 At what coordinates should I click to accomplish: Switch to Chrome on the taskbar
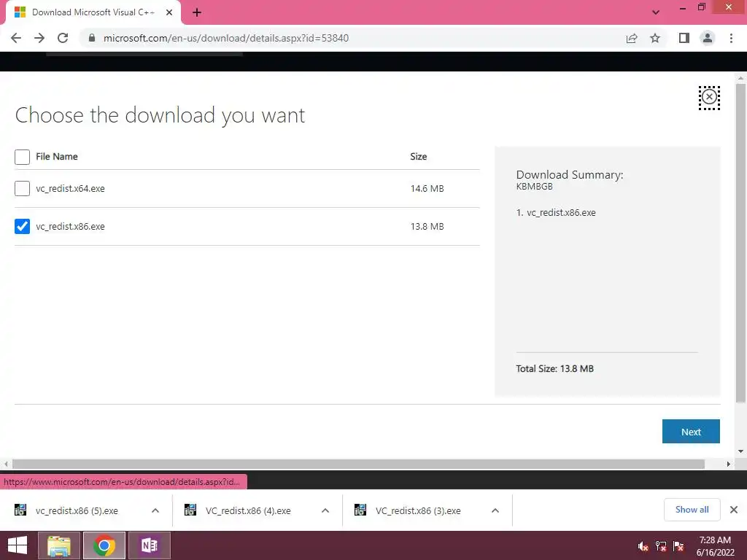104,545
